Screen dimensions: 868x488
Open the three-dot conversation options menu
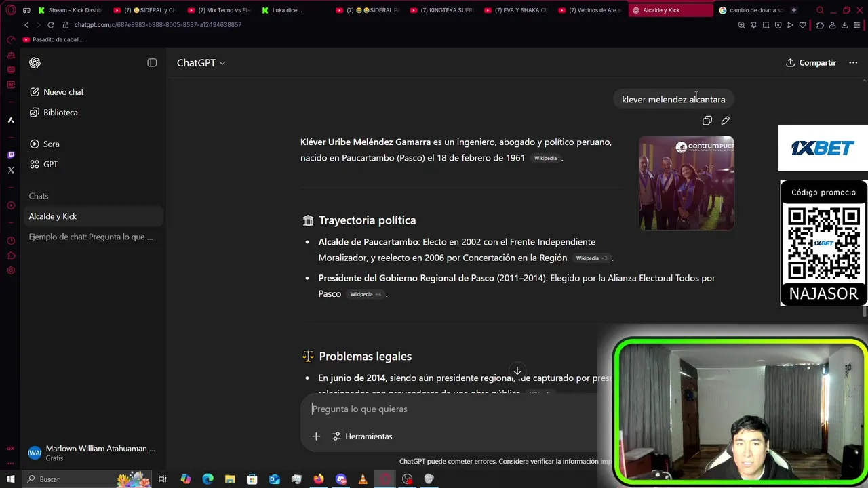pyautogui.click(x=853, y=63)
